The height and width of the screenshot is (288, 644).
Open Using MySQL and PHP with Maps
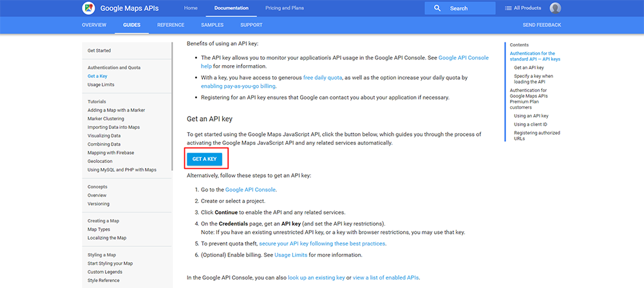[122, 169]
